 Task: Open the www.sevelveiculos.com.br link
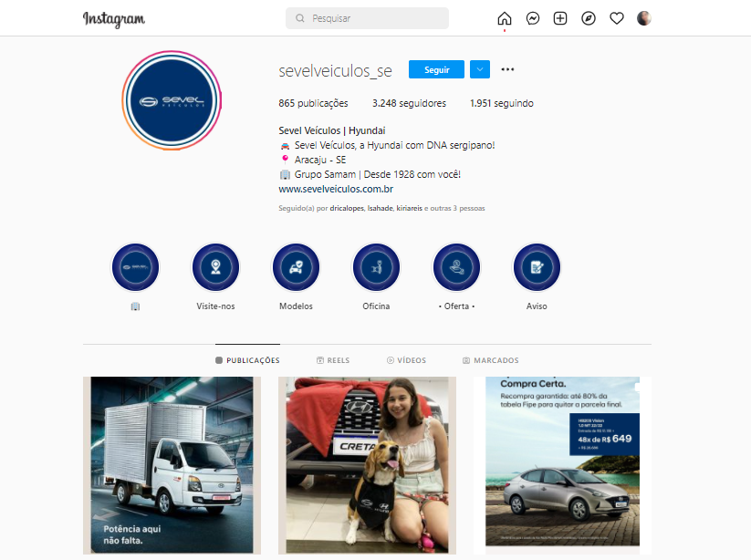[x=336, y=190]
